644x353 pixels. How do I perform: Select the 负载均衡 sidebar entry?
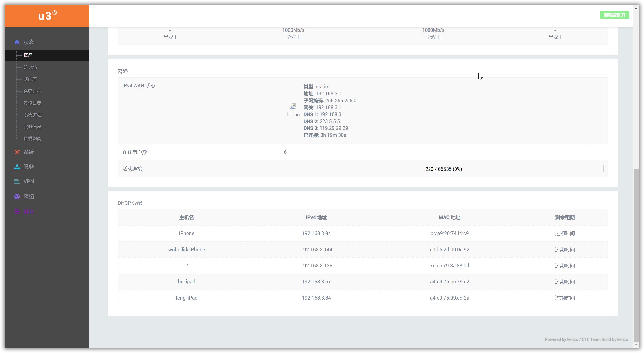tap(32, 139)
